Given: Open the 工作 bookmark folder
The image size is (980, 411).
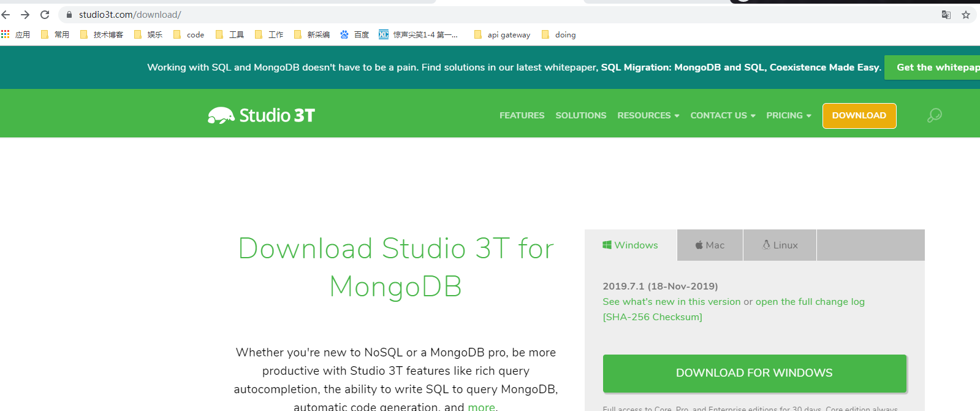Looking at the screenshot, I should 269,34.
